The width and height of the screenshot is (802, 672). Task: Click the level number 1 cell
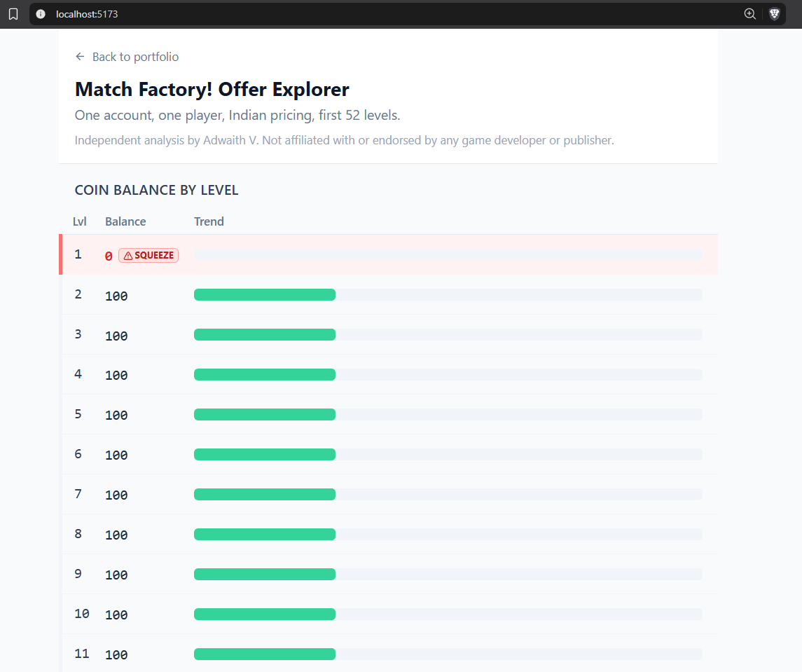[x=78, y=254]
